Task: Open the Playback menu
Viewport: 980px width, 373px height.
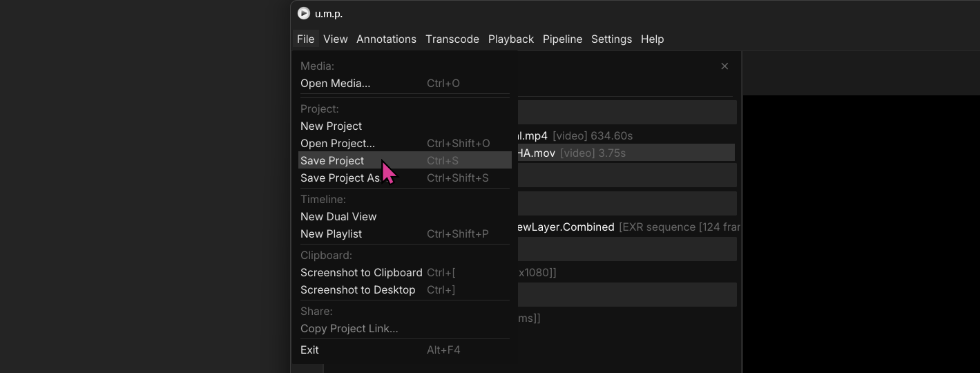Action: tap(510, 39)
